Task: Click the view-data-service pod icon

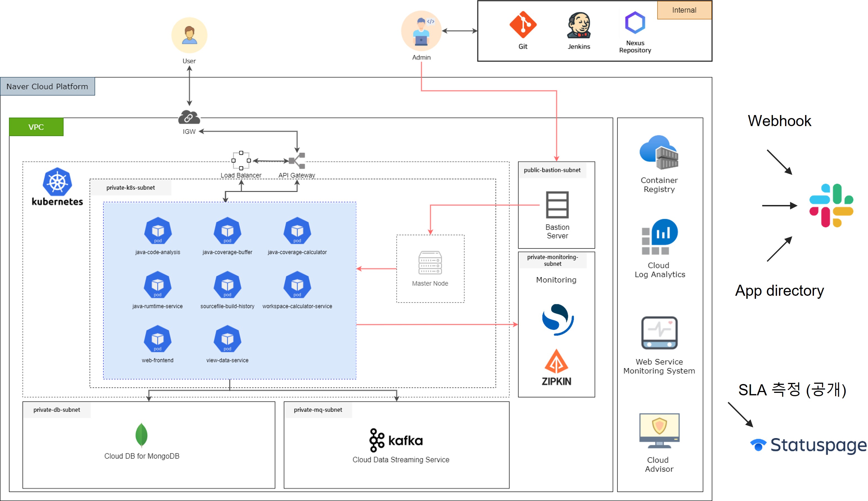Action: point(227,339)
